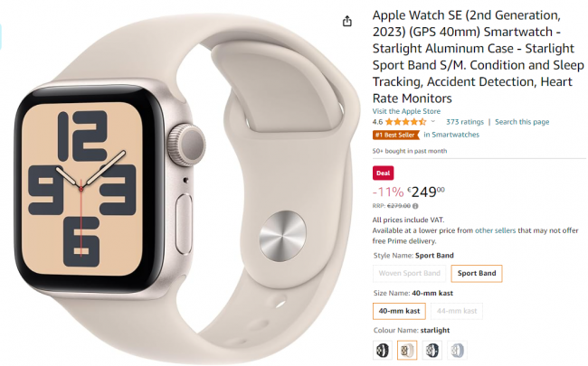
Task: Select the Woven Sport Band style
Action: pos(410,274)
